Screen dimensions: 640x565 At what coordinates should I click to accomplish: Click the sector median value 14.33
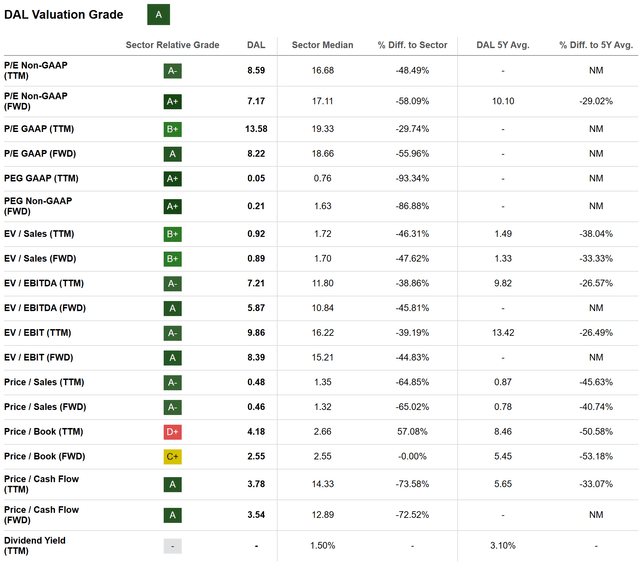pyautogui.click(x=322, y=484)
